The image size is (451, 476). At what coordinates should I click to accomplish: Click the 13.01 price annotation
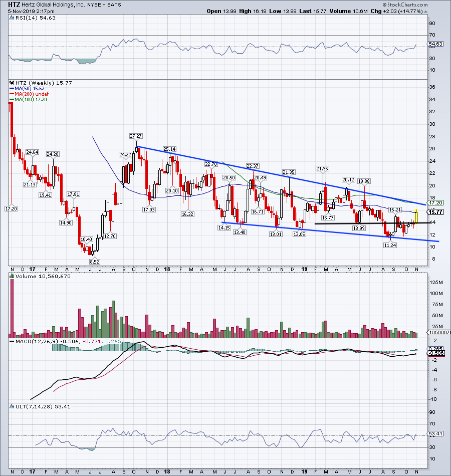pos(276,234)
